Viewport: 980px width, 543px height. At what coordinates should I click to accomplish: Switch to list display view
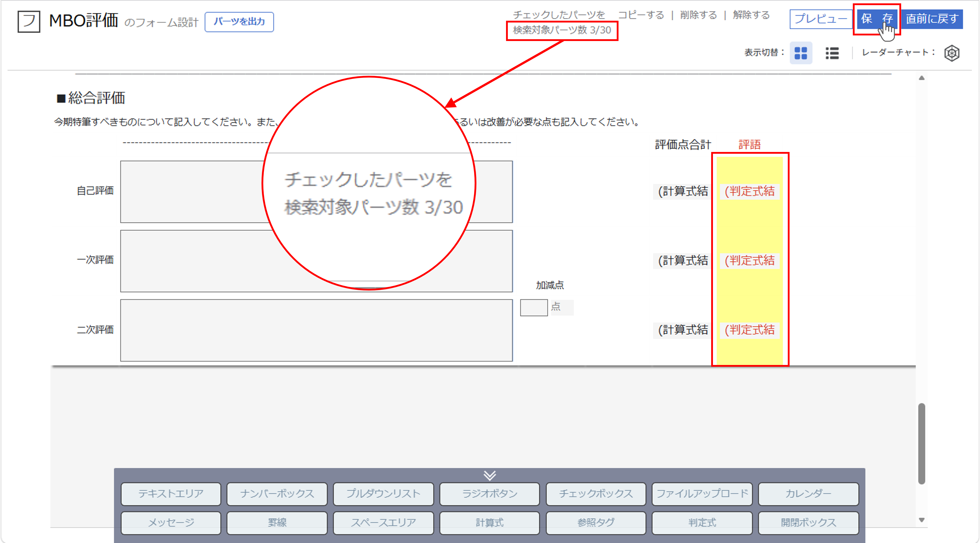point(832,53)
